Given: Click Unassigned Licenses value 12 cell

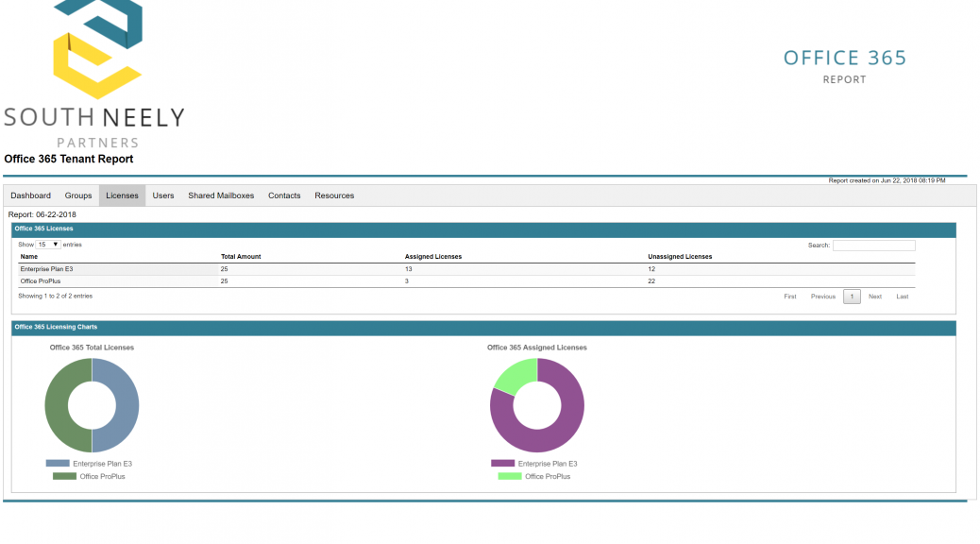Looking at the screenshot, I should (x=651, y=269).
